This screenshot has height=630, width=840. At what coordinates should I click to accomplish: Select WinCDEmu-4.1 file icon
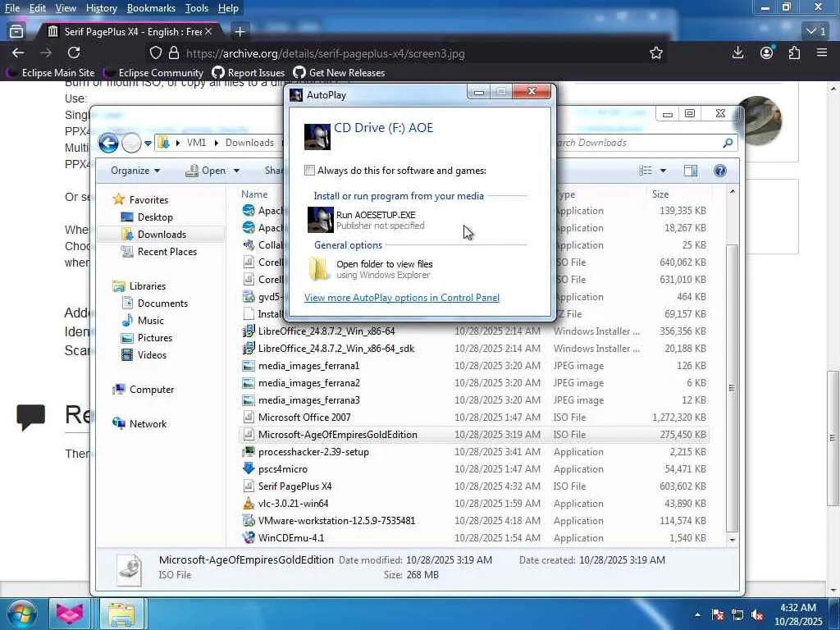pyautogui.click(x=248, y=538)
